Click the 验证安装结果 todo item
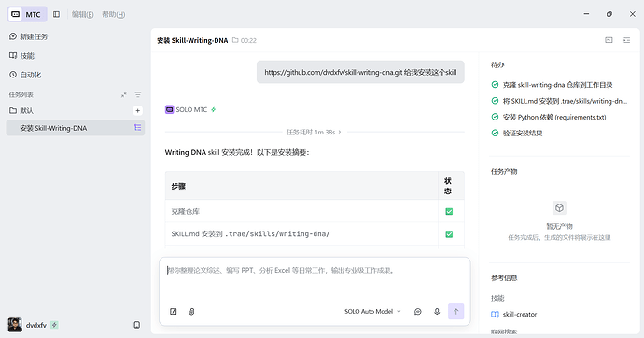644x338 pixels. point(517,134)
